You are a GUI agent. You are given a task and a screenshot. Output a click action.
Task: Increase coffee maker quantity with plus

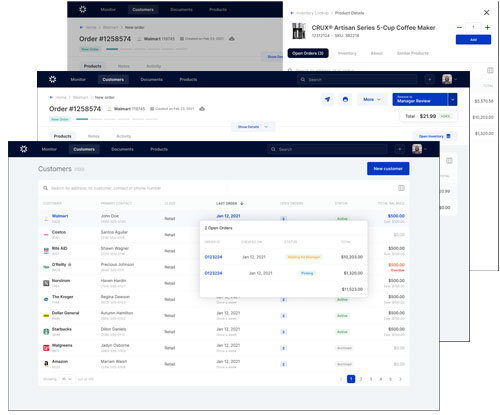487,27
